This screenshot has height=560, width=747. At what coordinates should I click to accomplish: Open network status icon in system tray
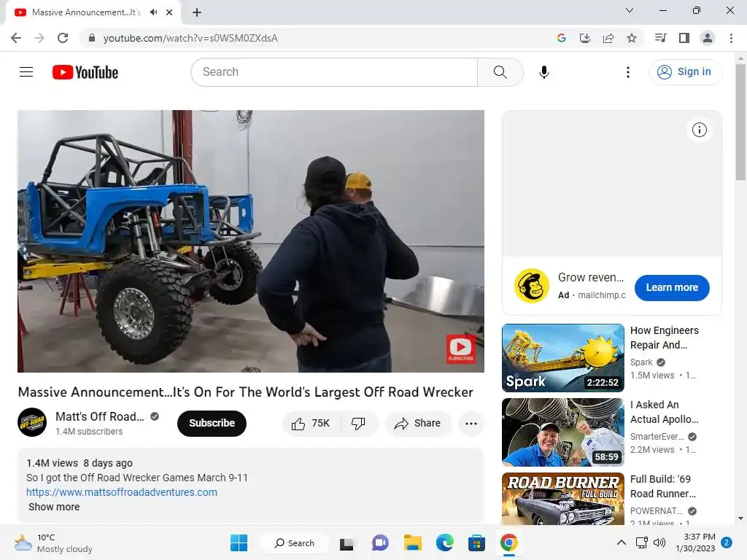click(x=642, y=542)
